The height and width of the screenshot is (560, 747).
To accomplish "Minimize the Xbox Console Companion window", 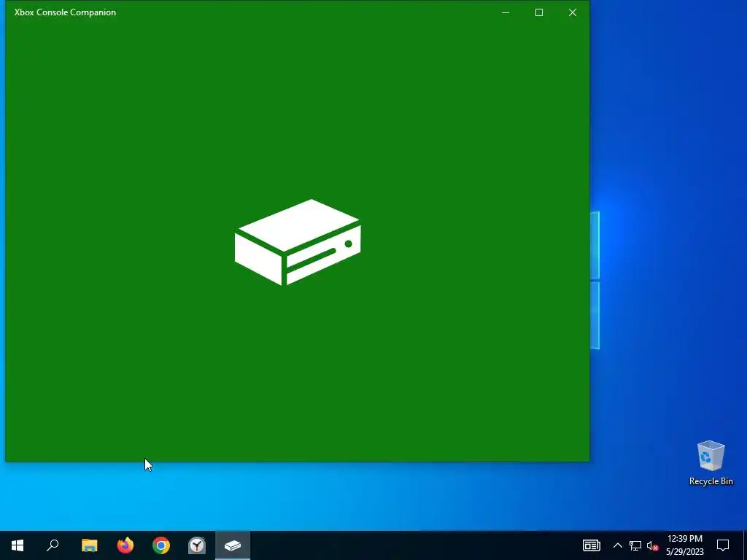I will coord(506,12).
